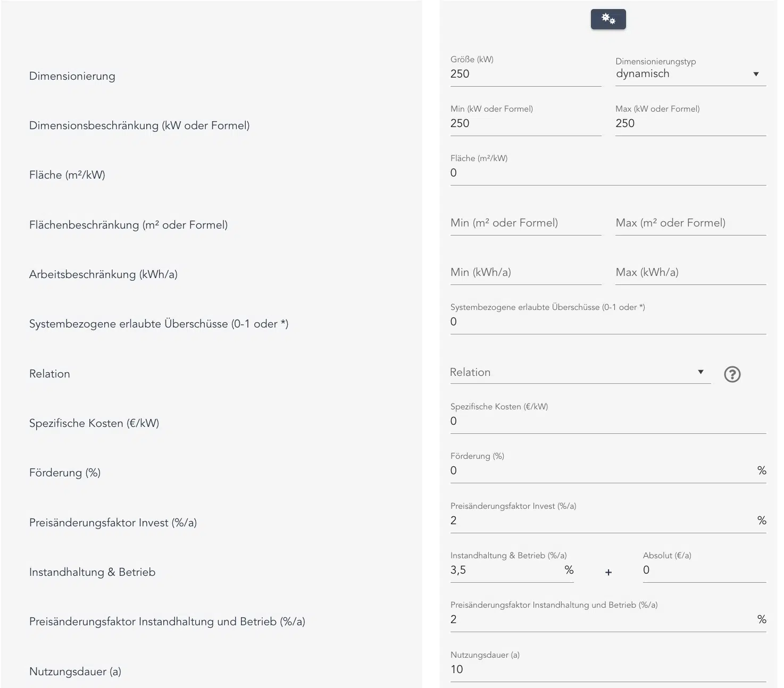Click the gears settings button

coord(608,20)
